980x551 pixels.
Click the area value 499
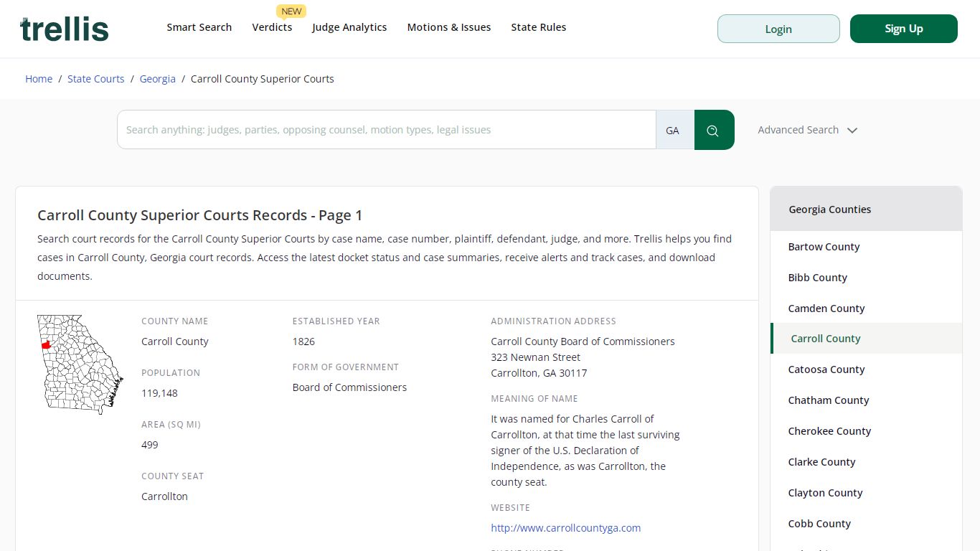pos(150,445)
